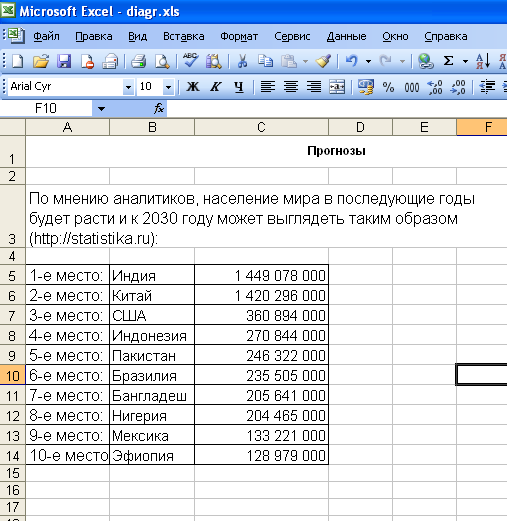Click the Select All corner button

tap(12, 127)
